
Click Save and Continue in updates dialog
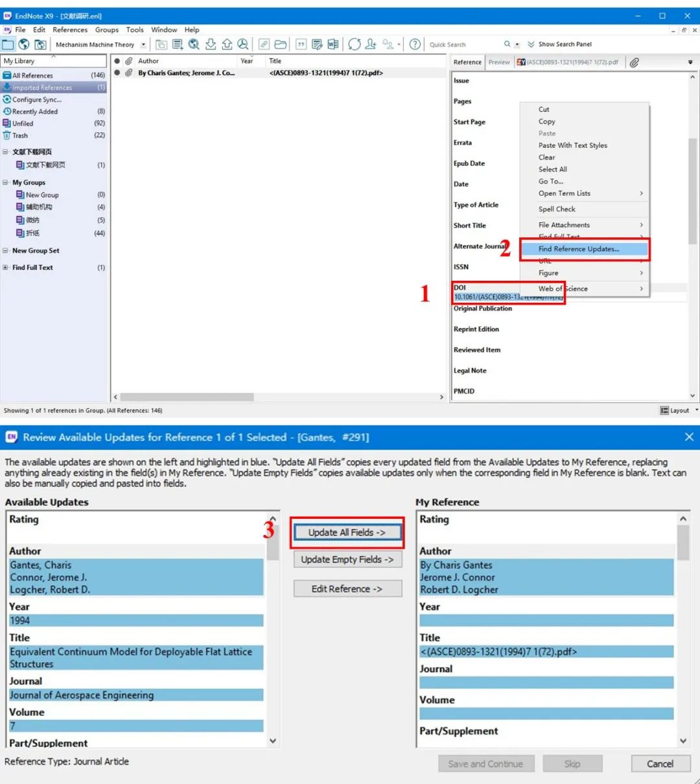tap(486, 763)
